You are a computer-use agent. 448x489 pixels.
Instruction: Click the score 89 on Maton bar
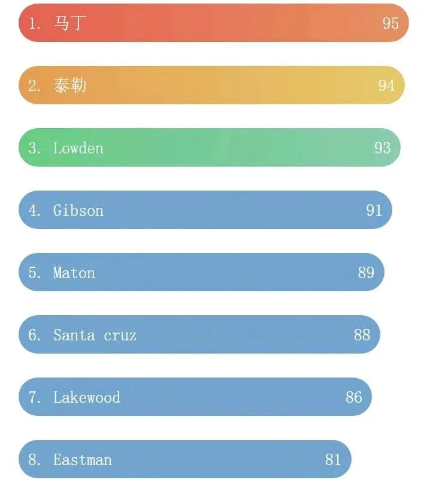click(366, 273)
